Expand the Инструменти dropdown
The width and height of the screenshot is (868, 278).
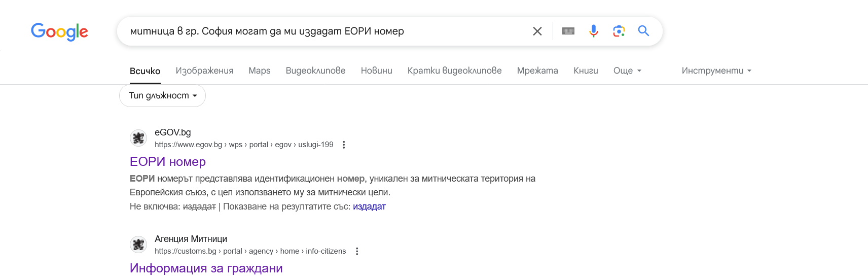coord(716,71)
